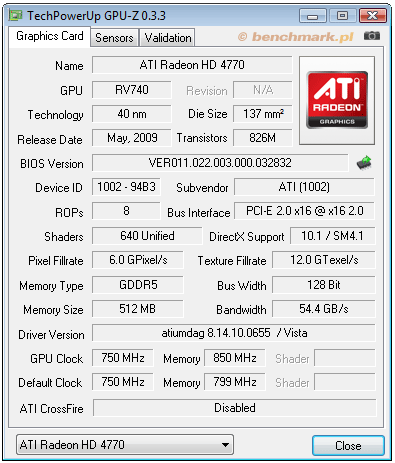Click the Texture Fillrate value 12.0 GTexel/s

[x=324, y=260]
